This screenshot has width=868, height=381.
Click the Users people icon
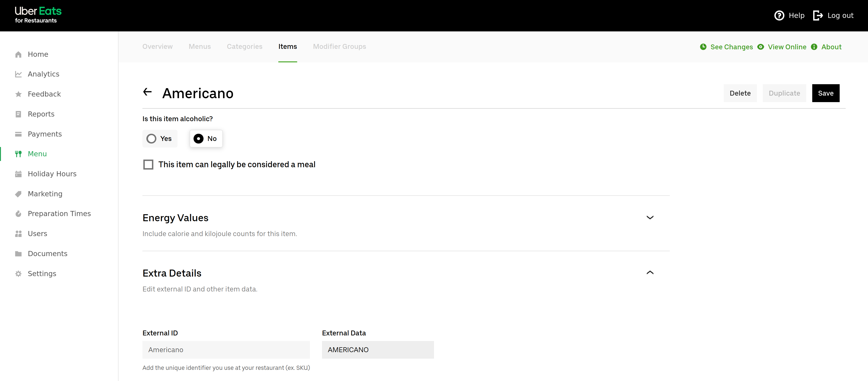click(19, 234)
